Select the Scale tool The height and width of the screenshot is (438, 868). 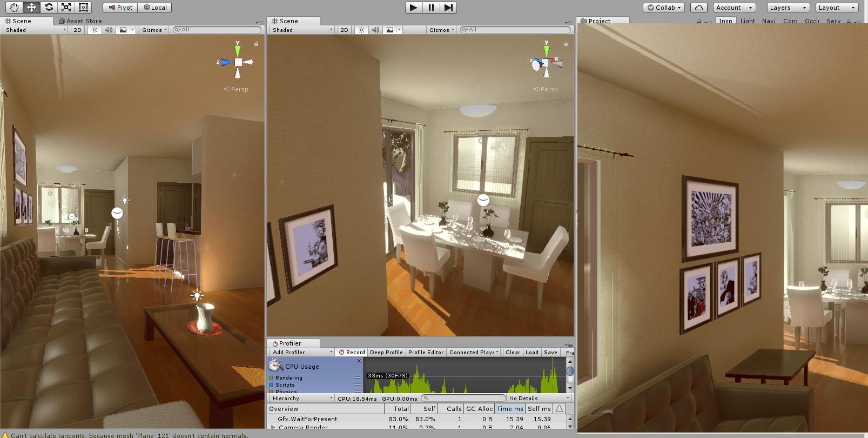pos(66,7)
